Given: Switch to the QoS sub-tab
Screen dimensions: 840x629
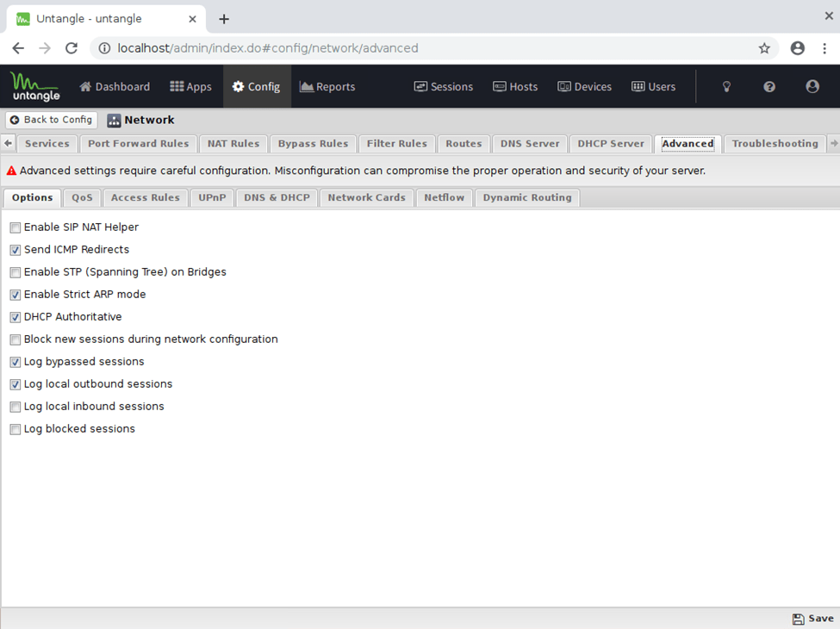Looking at the screenshot, I should pos(82,198).
